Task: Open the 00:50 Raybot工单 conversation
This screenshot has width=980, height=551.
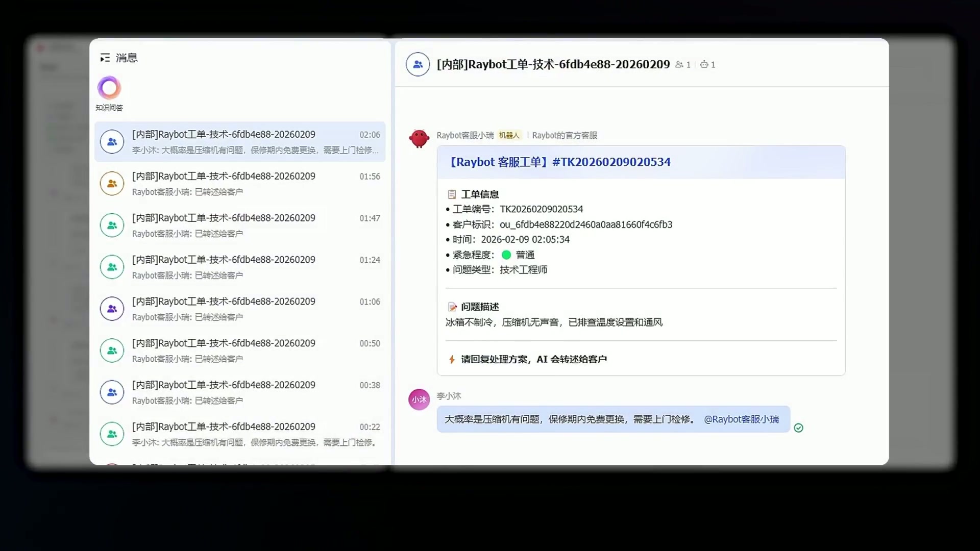Action: coord(240,351)
